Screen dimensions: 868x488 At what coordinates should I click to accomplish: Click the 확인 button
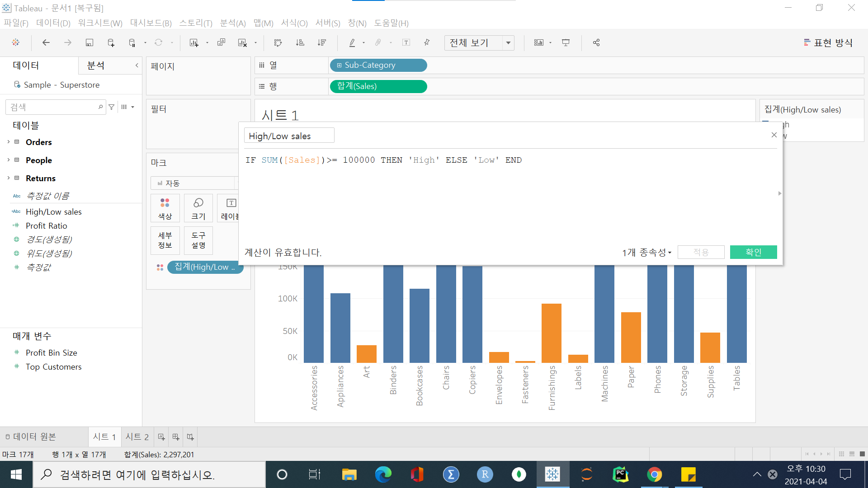click(x=753, y=252)
